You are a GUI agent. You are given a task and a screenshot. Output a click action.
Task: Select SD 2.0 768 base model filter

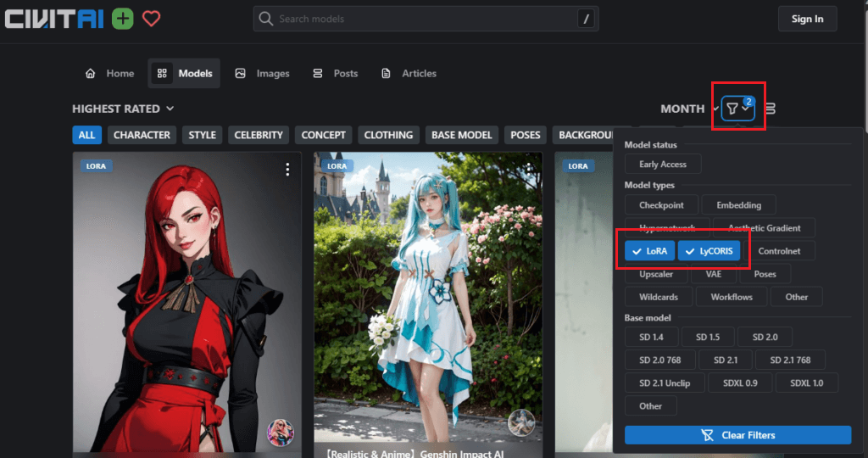click(659, 360)
